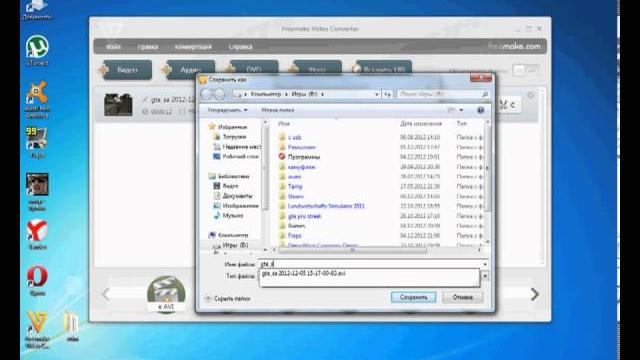The height and width of the screenshot is (360, 640).
Task: Click the search field in Save As dialog
Action: tap(442, 94)
